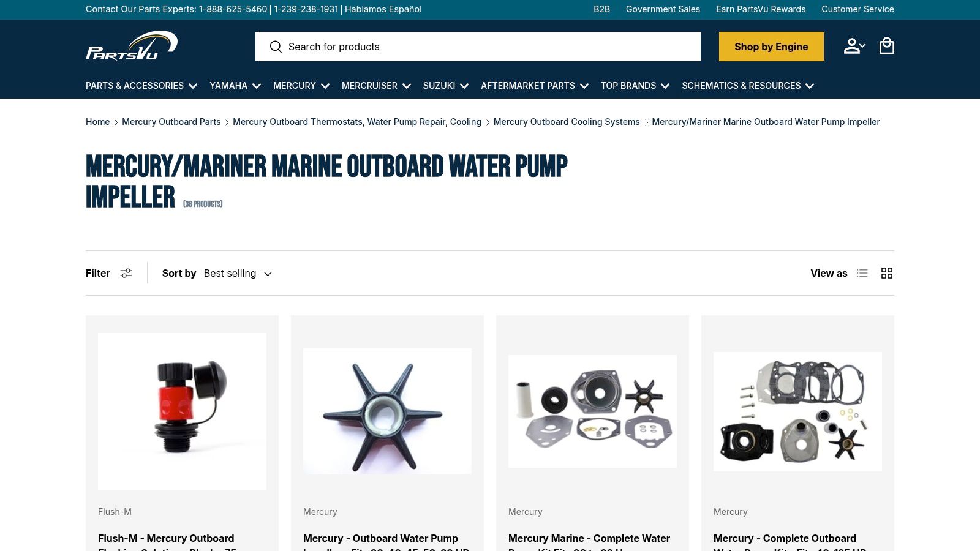Expand Top Brands menu

point(635,86)
